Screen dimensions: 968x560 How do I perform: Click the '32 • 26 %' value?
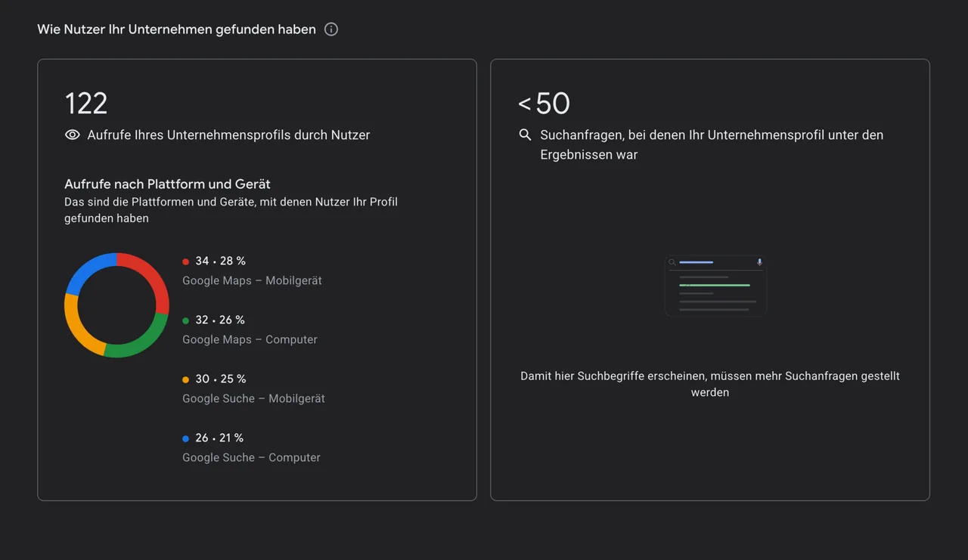(x=220, y=320)
